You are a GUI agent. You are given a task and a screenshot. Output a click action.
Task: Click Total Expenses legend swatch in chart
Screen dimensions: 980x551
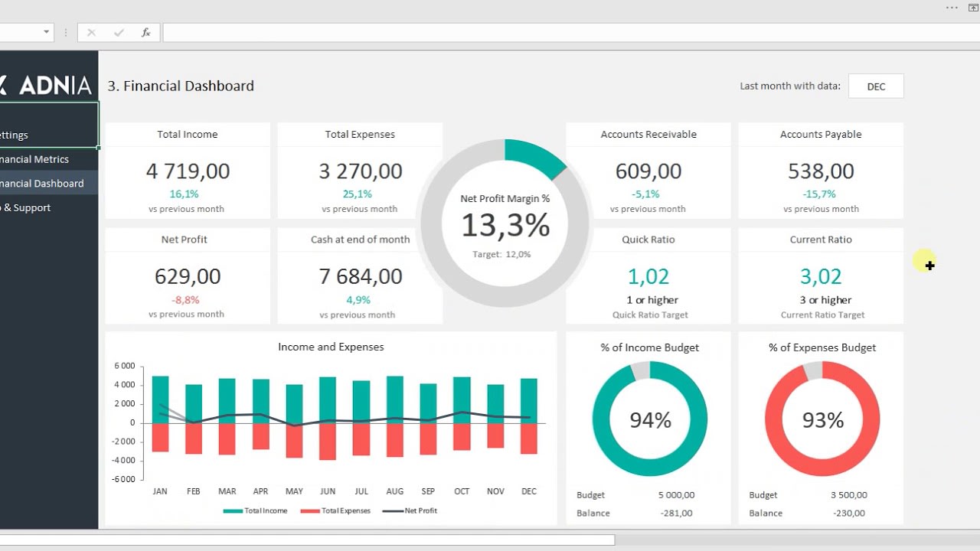310,511
